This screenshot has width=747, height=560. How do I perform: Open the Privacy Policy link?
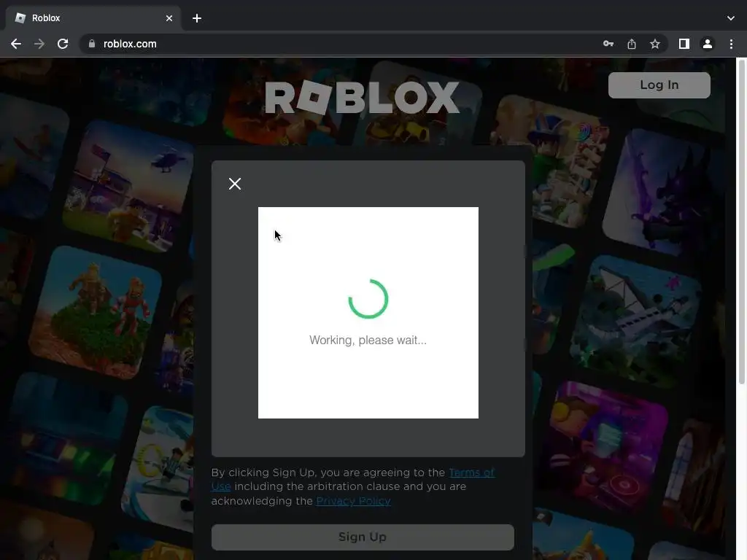[x=354, y=501]
